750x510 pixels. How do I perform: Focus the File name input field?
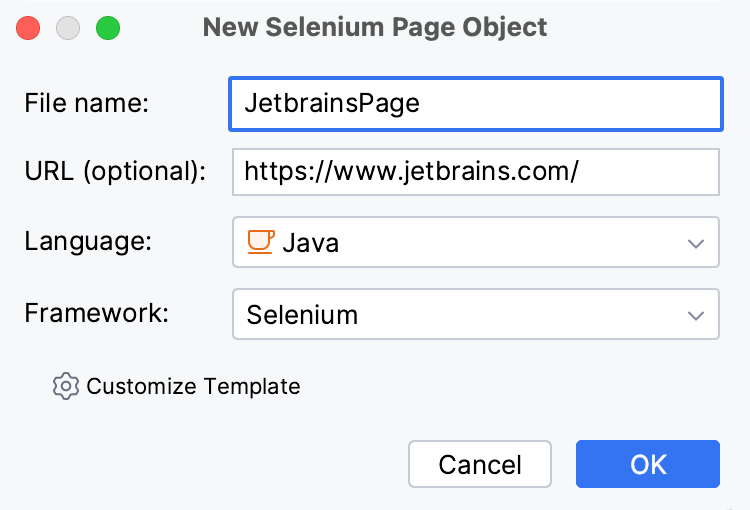560,104
